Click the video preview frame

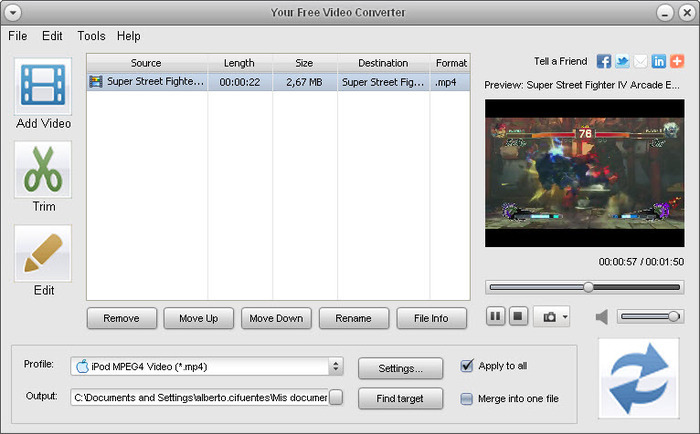coord(584,173)
